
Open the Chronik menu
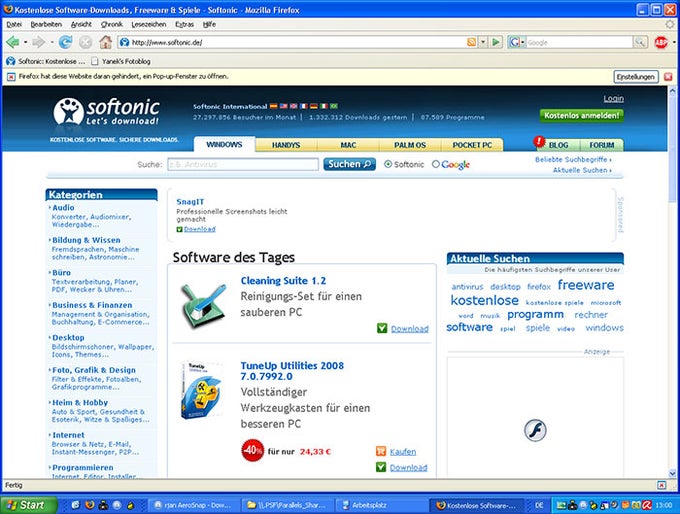coord(111,24)
